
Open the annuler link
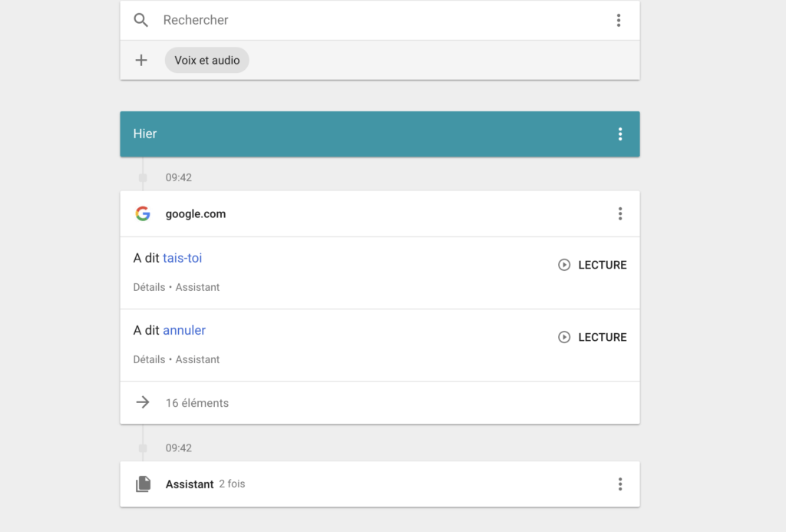[x=184, y=330]
